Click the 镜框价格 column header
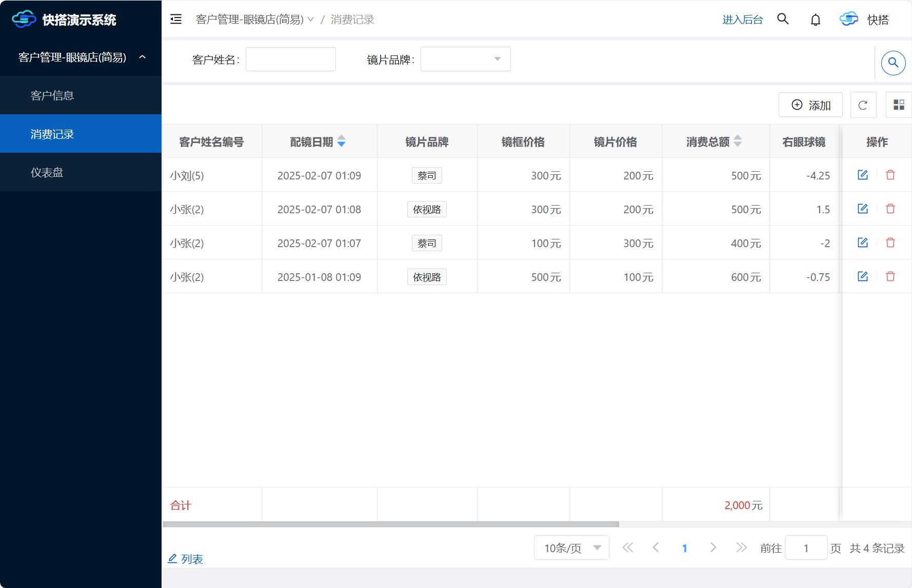The width and height of the screenshot is (912, 588). tap(523, 141)
